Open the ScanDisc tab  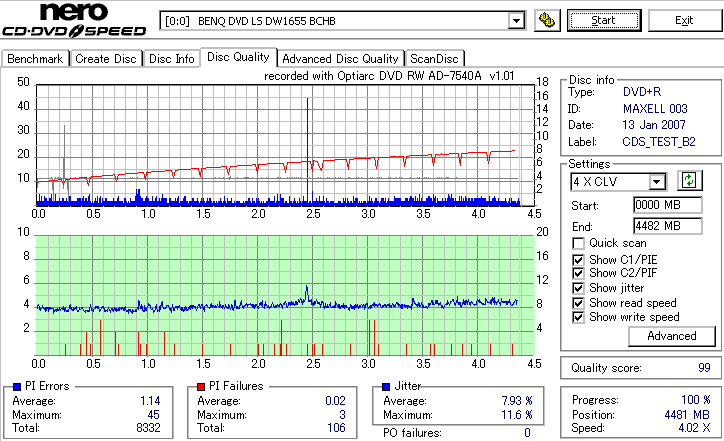pyautogui.click(x=434, y=59)
